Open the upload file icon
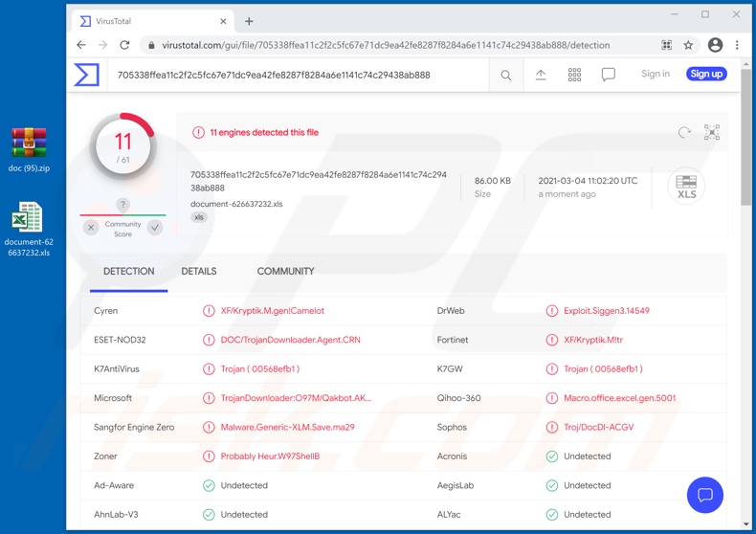Image resolution: width=756 pixels, height=534 pixels. coord(541,75)
